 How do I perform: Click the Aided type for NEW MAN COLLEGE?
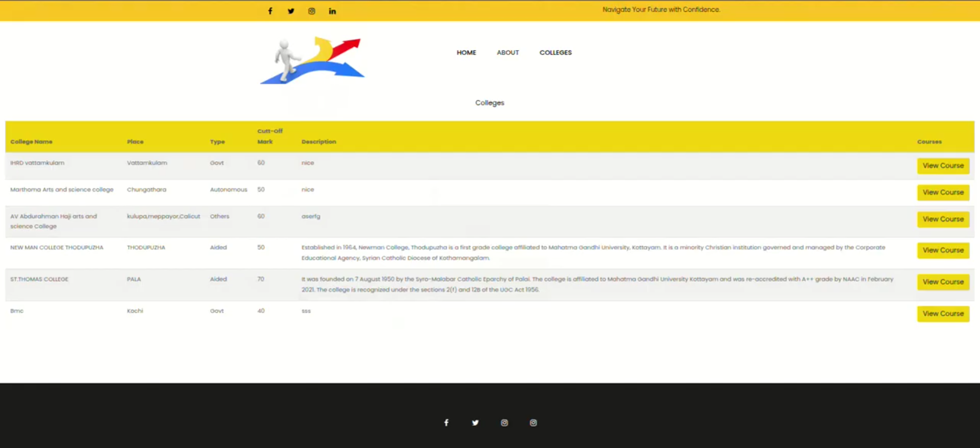218,247
